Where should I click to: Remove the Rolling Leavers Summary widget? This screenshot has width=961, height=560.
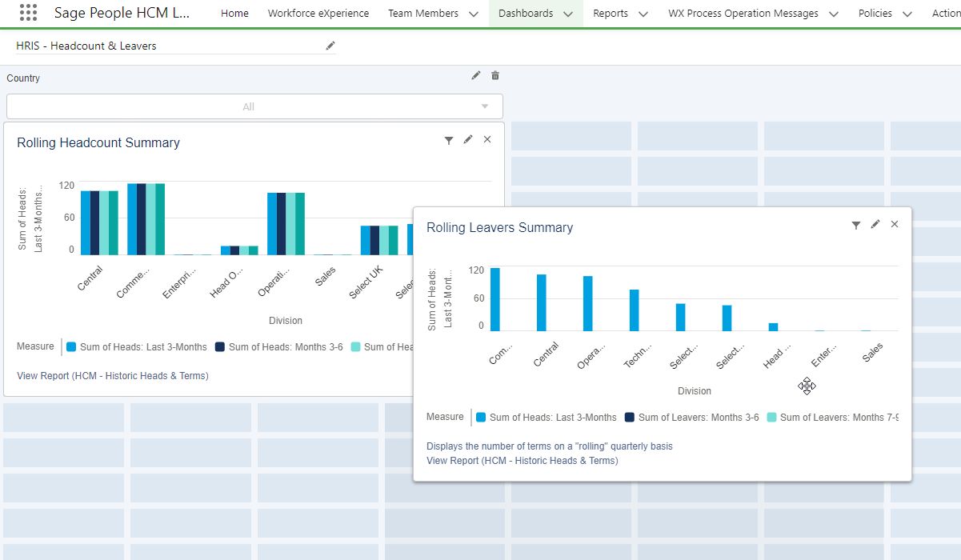point(895,224)
